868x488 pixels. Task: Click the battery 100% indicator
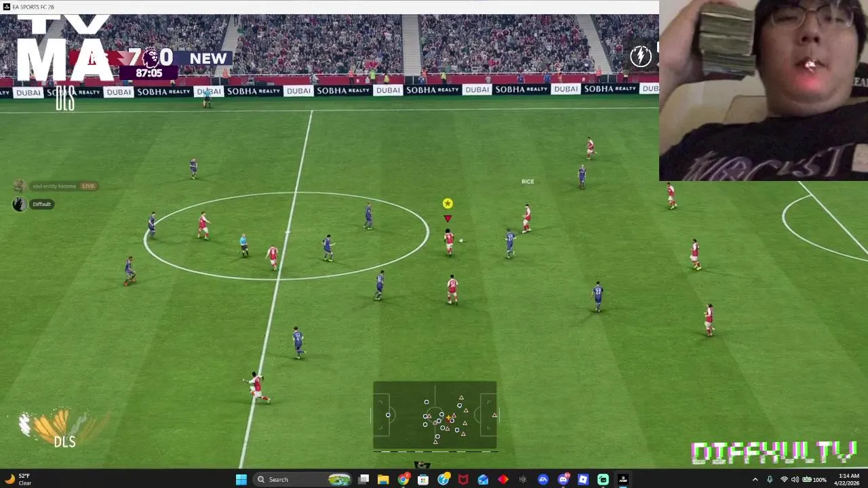(814, 479)
